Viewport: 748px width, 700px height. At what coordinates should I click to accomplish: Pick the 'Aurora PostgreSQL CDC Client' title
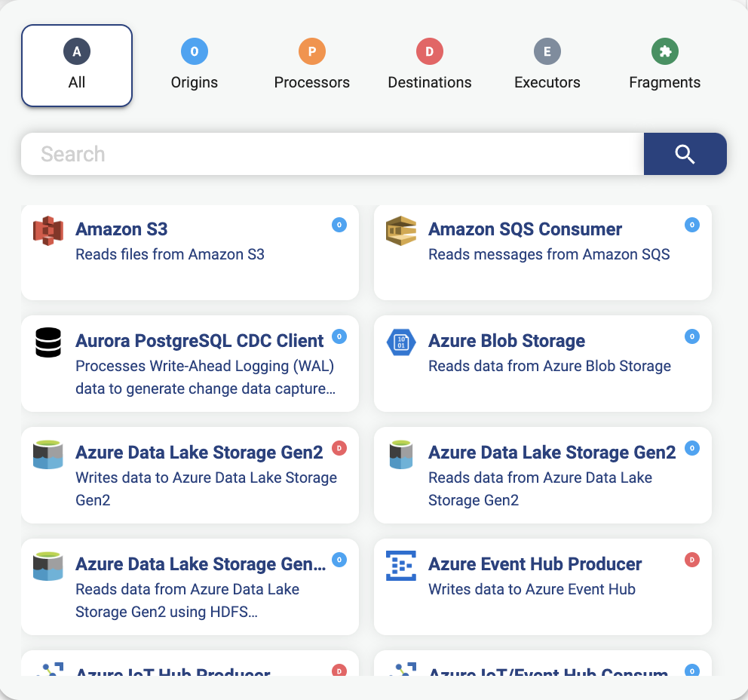click(199, 341)
